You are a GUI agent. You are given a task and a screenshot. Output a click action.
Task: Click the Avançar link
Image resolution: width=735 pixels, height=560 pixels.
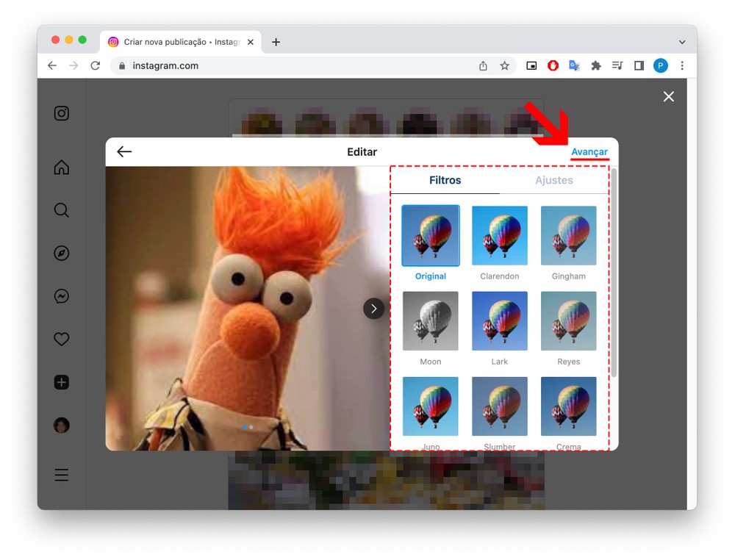[589, 152]
